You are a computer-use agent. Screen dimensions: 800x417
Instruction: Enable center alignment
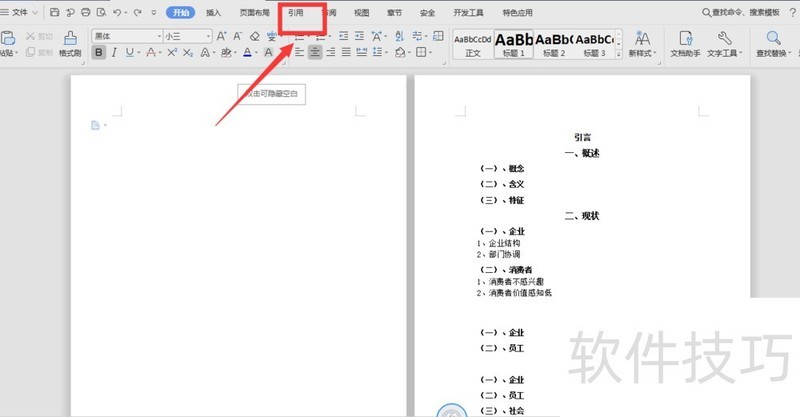pos(316,53)
